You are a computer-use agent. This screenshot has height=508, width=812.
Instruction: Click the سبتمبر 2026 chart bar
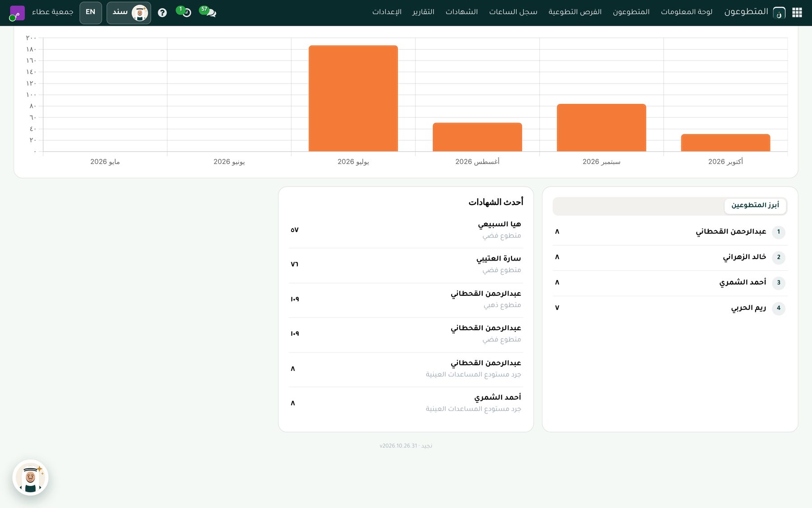pyautogui.click(x=601, y=128)
